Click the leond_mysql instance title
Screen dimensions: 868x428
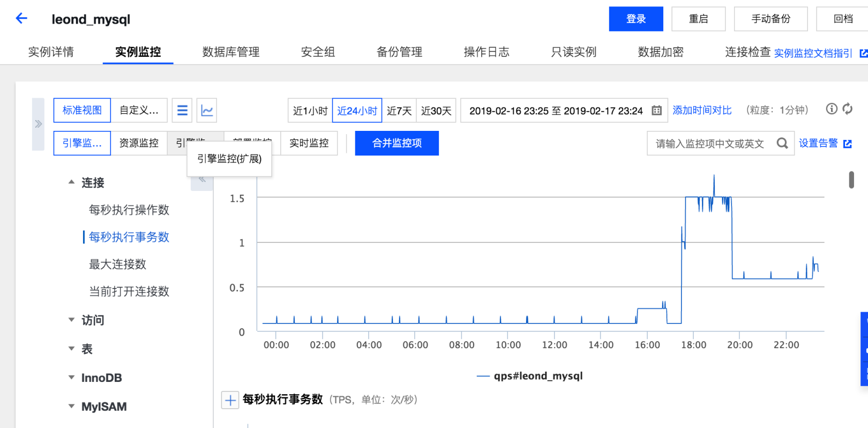[91, 19]
